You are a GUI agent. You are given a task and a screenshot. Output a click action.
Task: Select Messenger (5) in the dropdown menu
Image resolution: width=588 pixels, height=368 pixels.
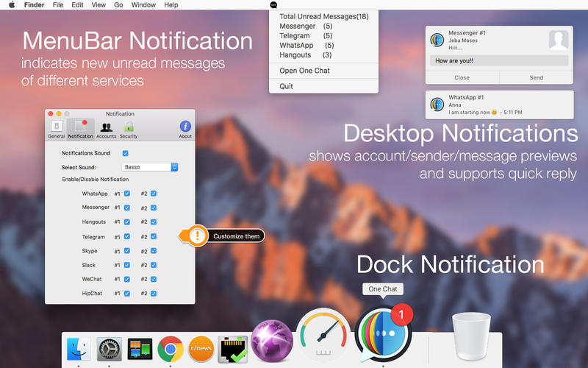pyautogui.click(x=323, y=26)
